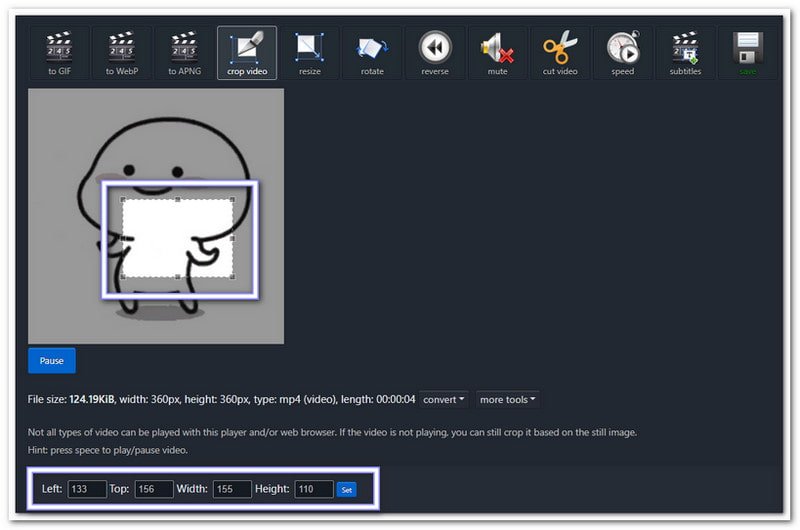This screenshot has height=530, width=800.
Task: Click the rotate video icon
Action: [x=372, y=53]
